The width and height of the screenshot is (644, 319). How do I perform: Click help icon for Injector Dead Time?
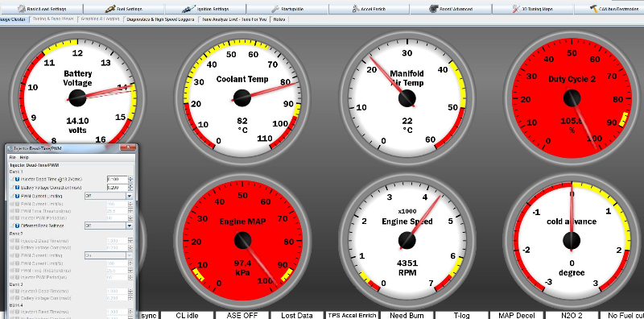[x=18, y=179]
